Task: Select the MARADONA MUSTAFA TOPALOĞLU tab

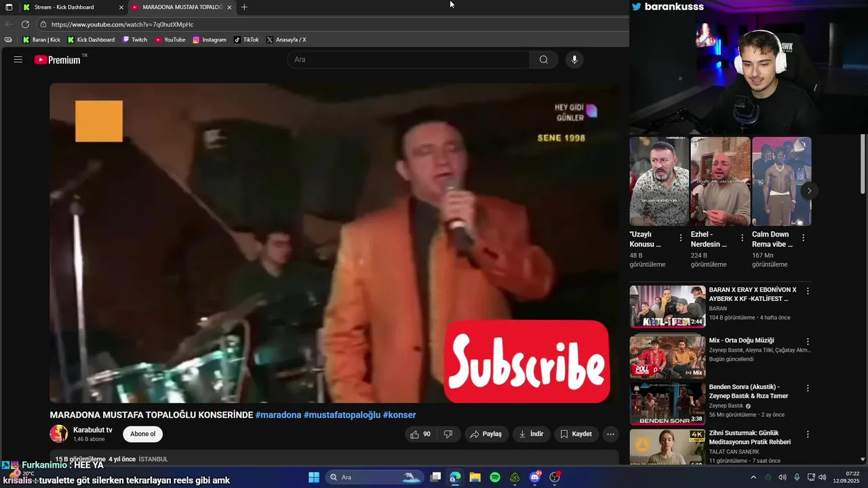Action: 181,7
